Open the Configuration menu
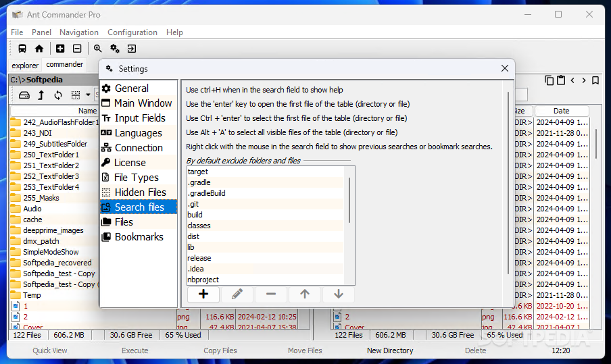This screenshot has height=364, width=611. click(132, 32)
